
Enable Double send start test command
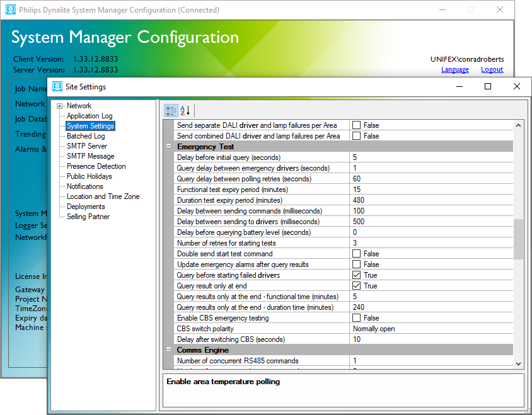[357, 253]
